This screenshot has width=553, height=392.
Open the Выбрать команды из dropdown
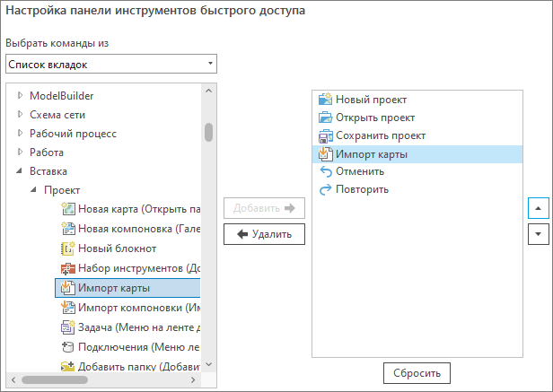coord(111,65)
